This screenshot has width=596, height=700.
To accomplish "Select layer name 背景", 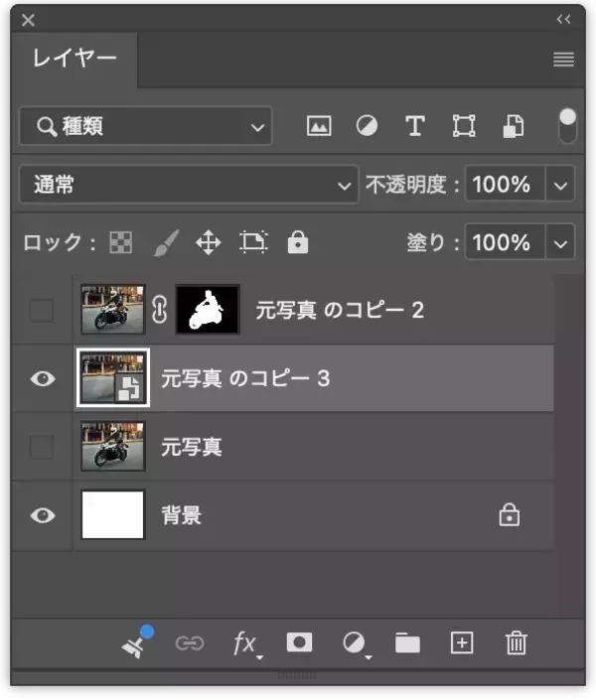I will click(181, 515).
